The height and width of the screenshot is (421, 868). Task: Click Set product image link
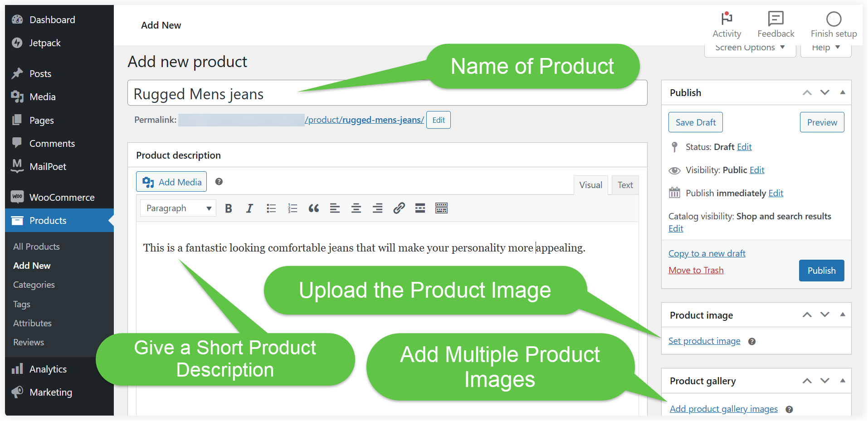click(x=704, y=341)
